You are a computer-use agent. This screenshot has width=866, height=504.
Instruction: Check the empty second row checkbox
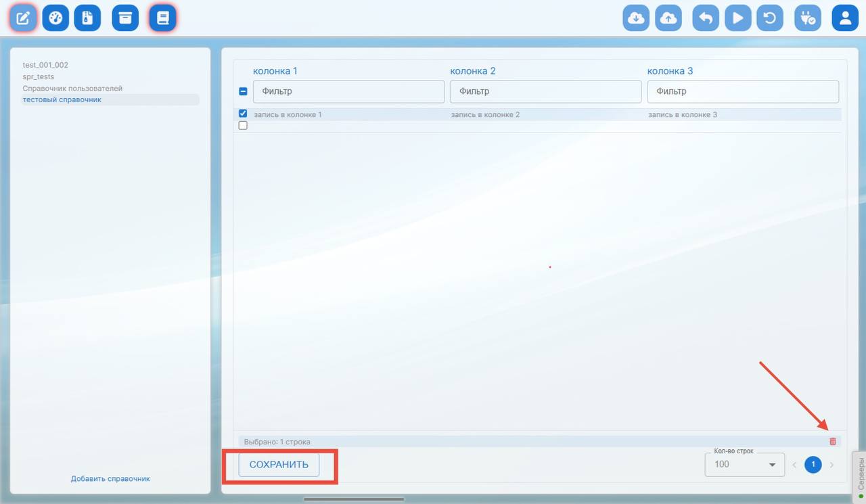point(243,125)
